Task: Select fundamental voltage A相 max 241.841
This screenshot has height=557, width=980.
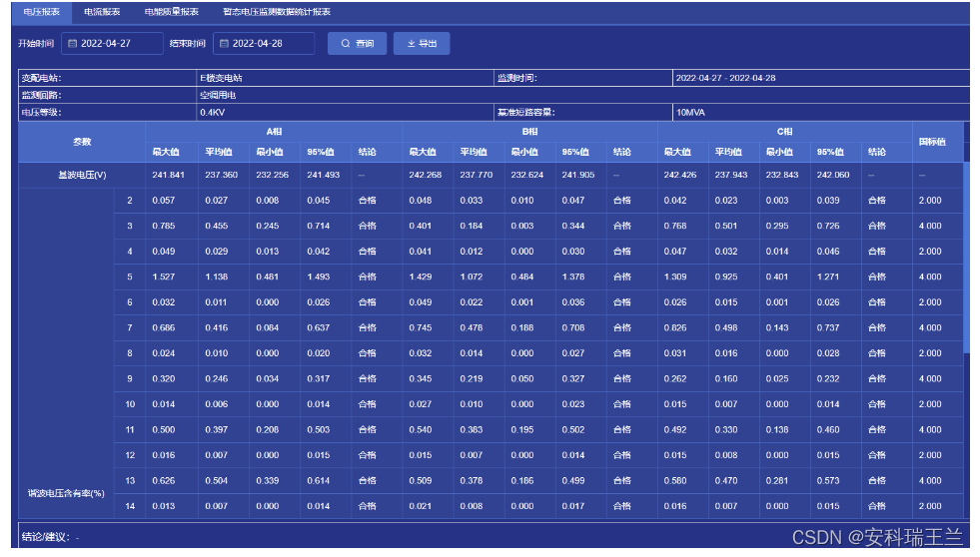Action: (168, 175)
